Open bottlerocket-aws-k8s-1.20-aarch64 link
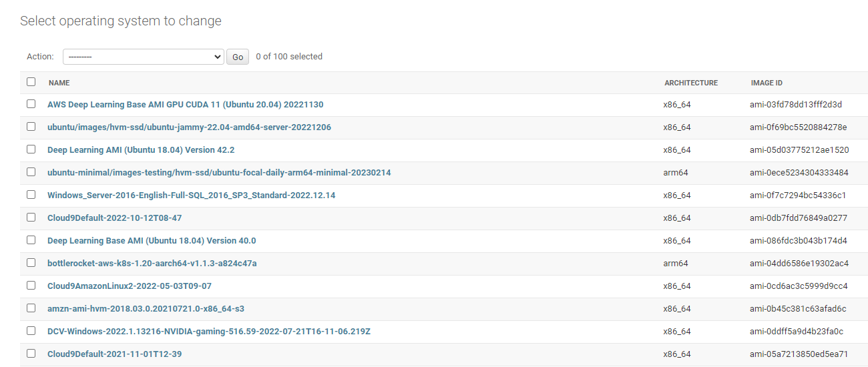The width and height of the screenshot is (868, 367). tap(152, 264)
